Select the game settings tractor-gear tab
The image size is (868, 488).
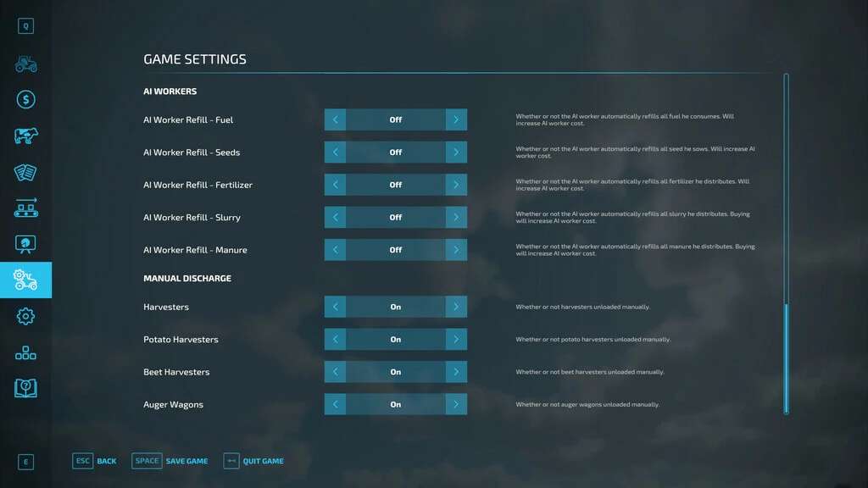coord(25,280)
